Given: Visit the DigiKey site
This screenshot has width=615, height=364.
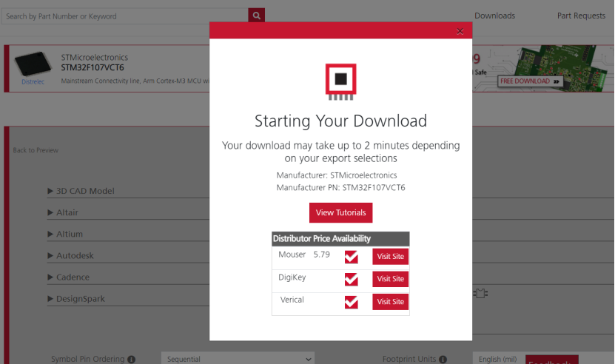Looking at the screenshot, I should click(x=391, y=279).
